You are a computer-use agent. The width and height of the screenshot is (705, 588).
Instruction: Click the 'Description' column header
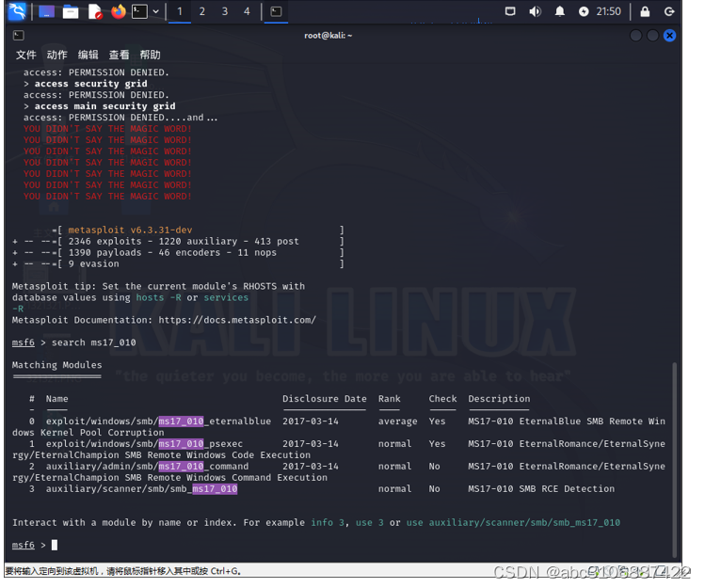tap(499, 399)
